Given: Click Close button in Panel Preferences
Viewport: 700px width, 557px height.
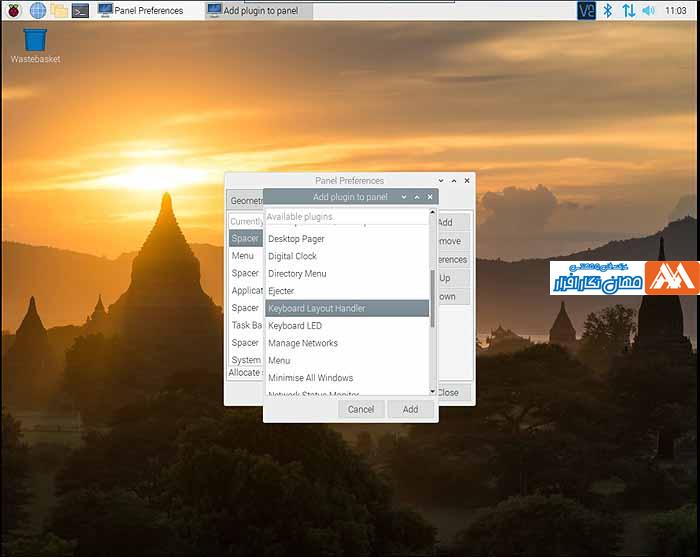Looking at the screenshot, I should coord(453,392).
